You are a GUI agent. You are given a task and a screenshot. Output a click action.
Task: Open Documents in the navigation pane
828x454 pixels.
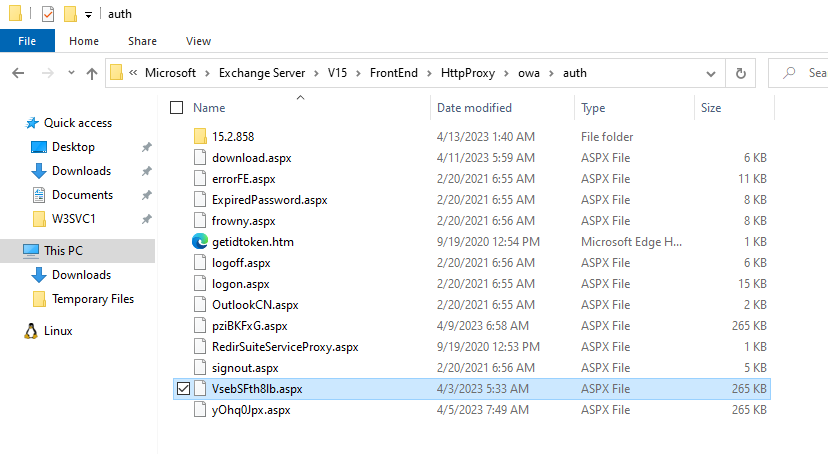pyautogui.click(x=82, y=195)
